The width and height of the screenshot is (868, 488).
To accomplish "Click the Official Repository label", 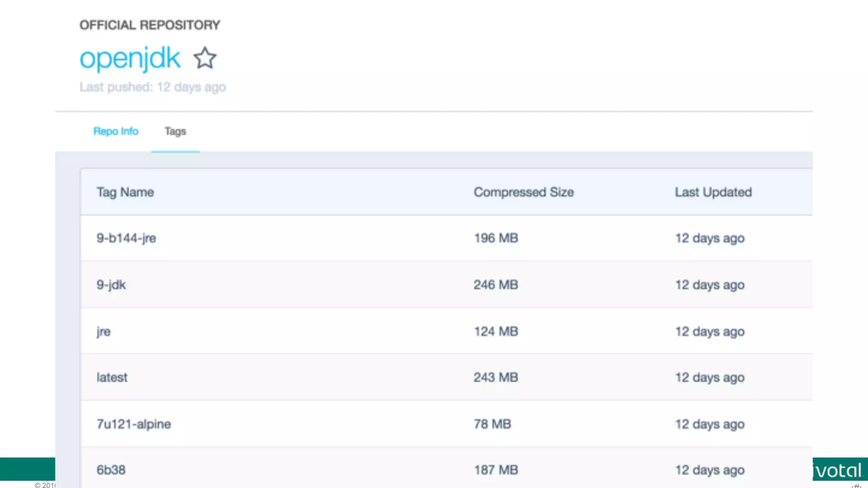I will tap(150, 25).
